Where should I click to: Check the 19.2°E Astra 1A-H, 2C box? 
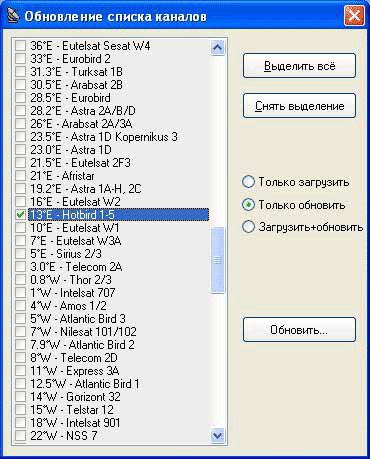pos(20,189)
